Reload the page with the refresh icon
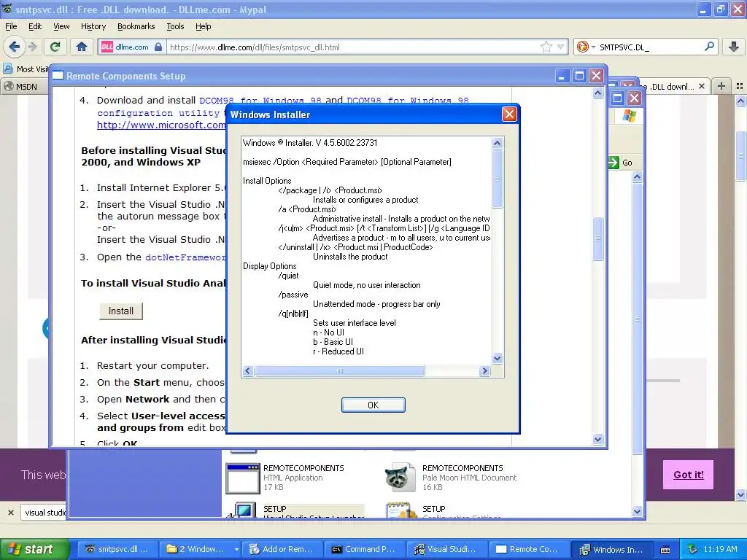The width and height of the screenshot is (747, 560). (55, 47)
